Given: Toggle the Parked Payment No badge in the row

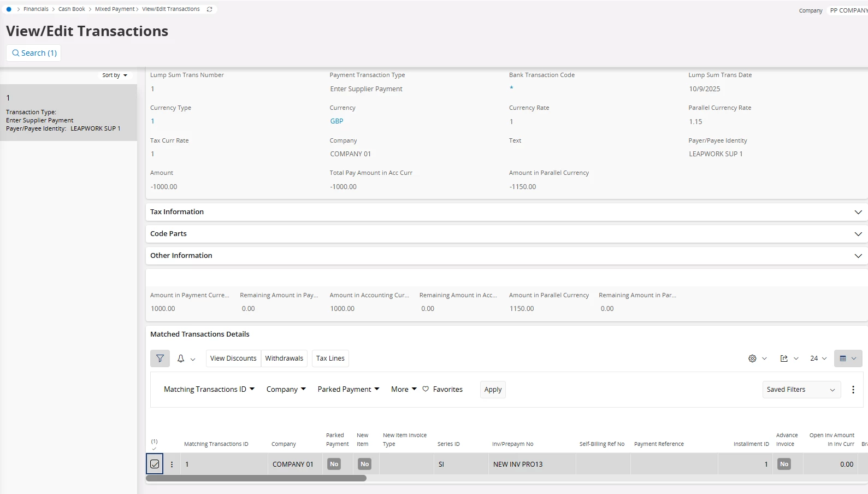Looking at the screenshot, I should (334, 464).
